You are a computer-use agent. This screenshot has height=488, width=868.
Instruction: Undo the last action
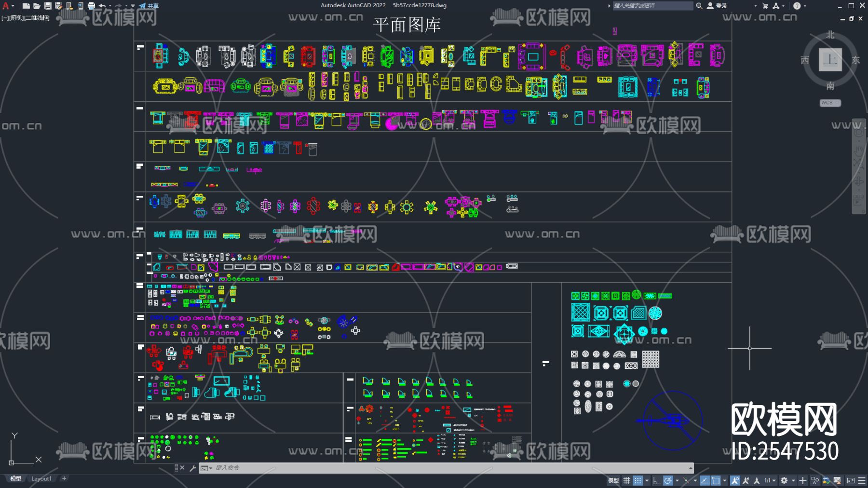[x=102, y=6]
